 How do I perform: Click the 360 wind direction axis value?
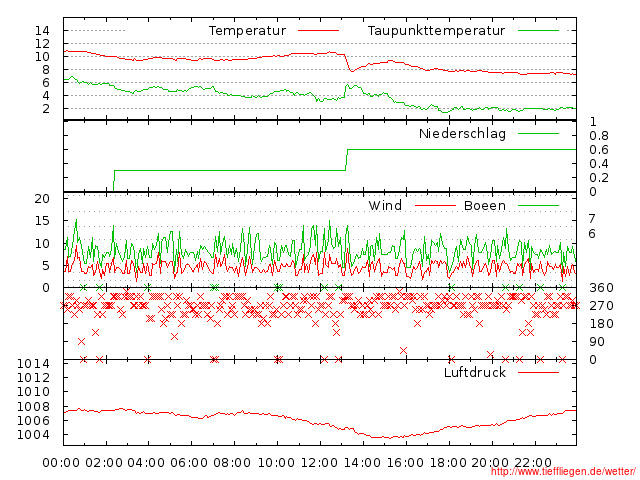coord(601,288)
